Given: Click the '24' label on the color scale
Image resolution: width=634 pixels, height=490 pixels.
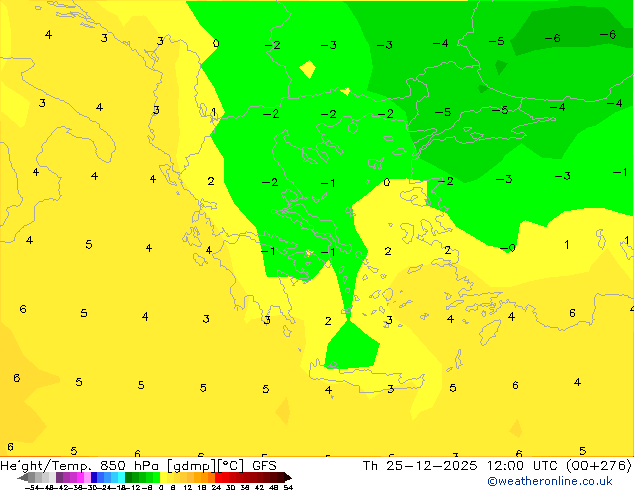Looking at the screenshot, I should (216, 487).
